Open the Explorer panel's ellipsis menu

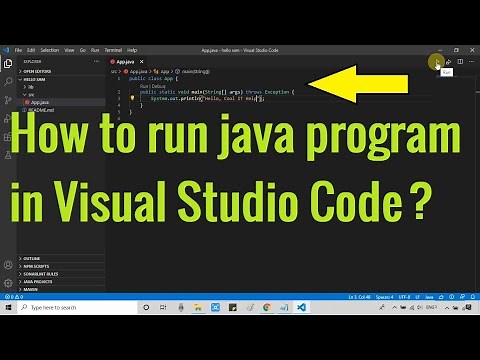[x=96, y=61]
